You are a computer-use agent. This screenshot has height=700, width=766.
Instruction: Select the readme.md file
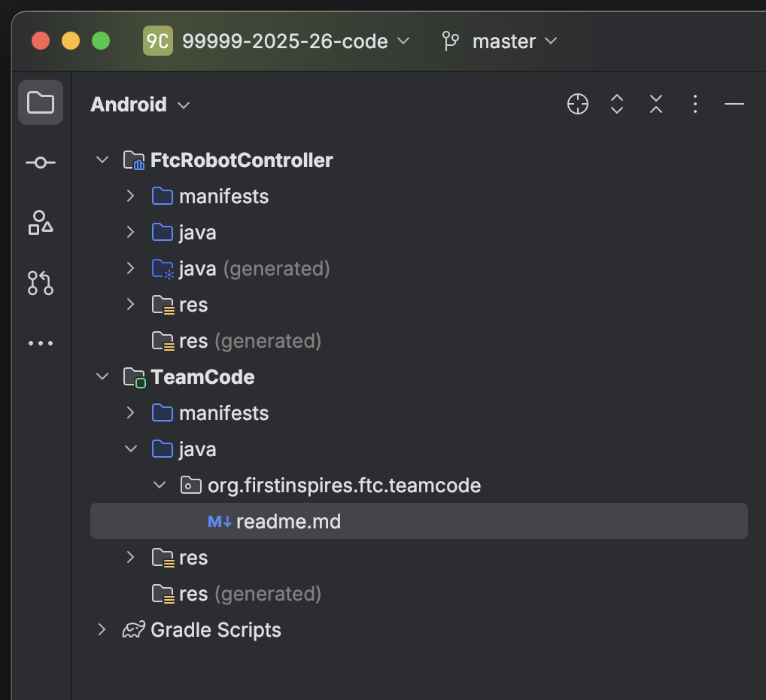(x=288, y=522)
